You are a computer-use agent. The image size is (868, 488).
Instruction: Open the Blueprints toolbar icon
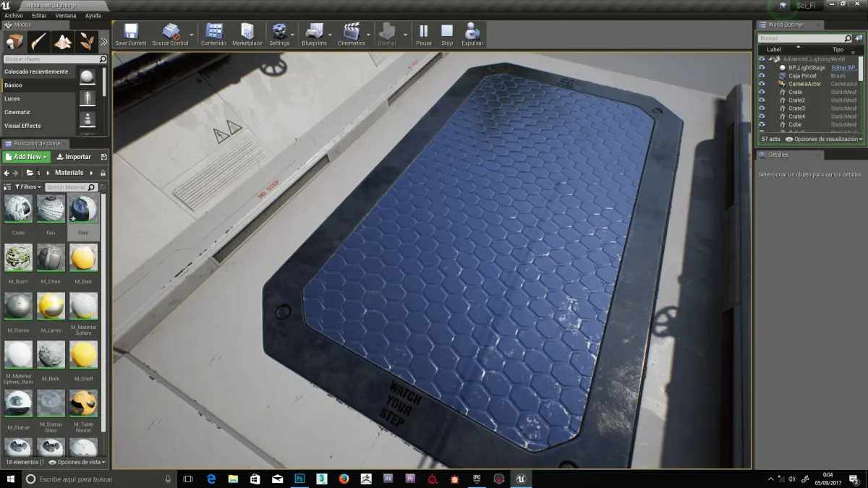click(314, 34)
